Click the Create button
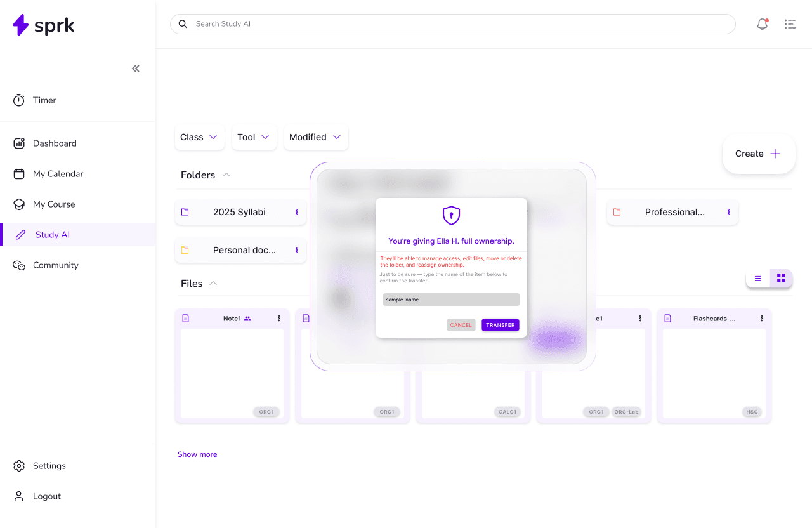 point(759,154)
